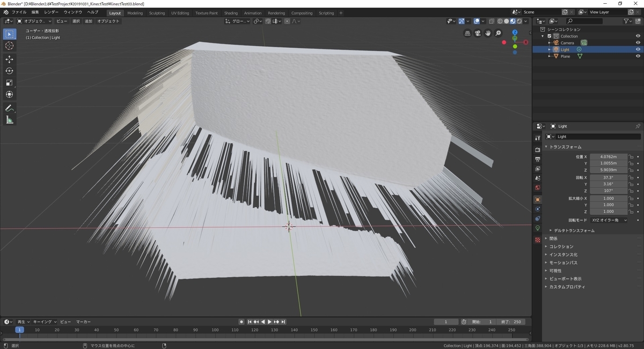Hide the Camera object in outliner
The image size is (644, 349).
(638, 42)
